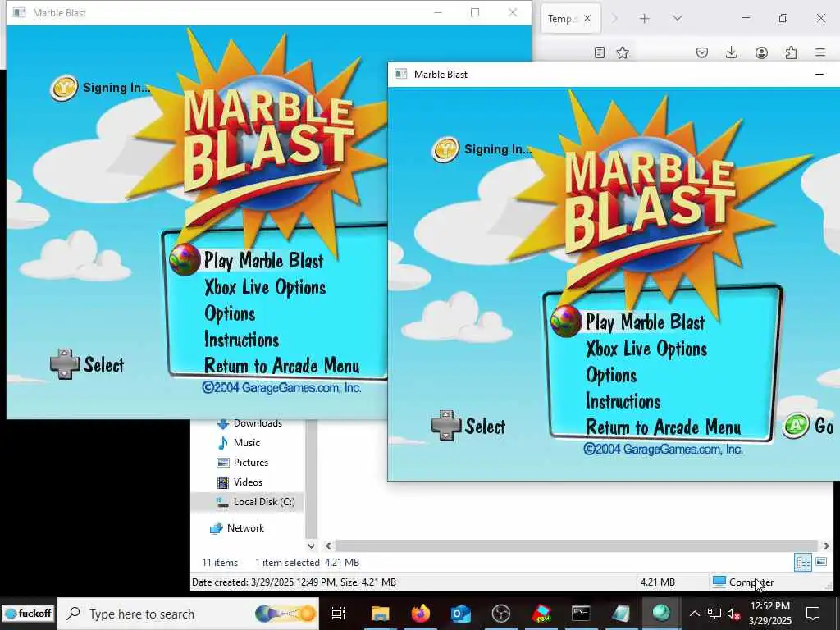
Task: Switch to Firefox on the taskbar
Action: coord(421,614)
